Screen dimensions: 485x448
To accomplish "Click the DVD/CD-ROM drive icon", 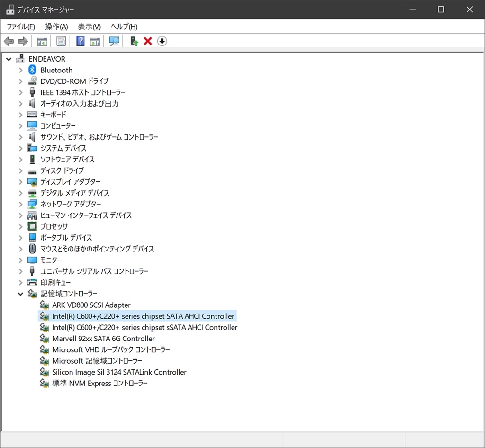I will (32, 81).
